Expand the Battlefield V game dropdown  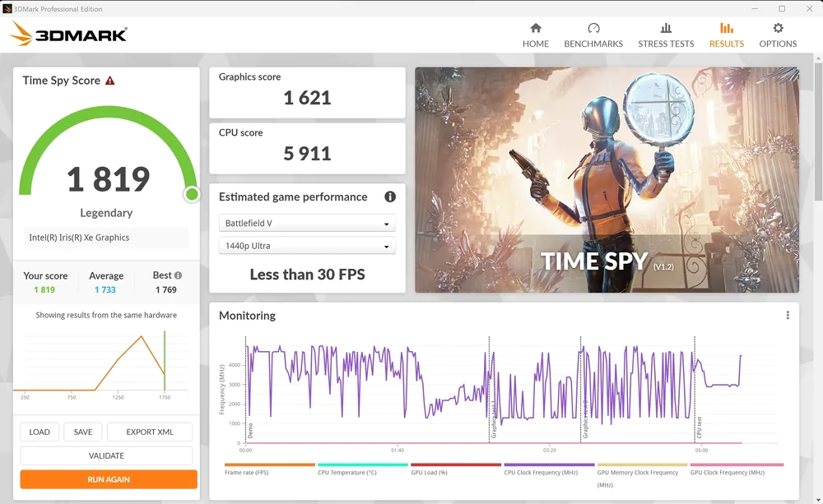point(307,223)
